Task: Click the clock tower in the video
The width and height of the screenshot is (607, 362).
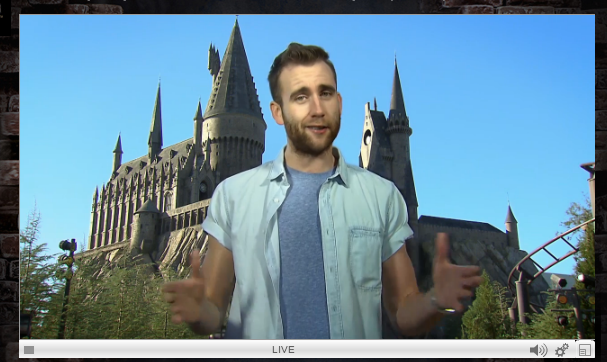Action: click(x=387, y=136)
